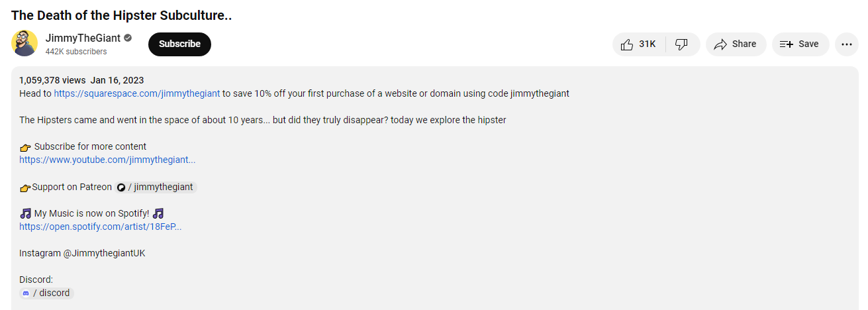Save video to a playlist
The width and height of the screenshot is (868, 310).
pyautogui.click(x=800, y=44)
